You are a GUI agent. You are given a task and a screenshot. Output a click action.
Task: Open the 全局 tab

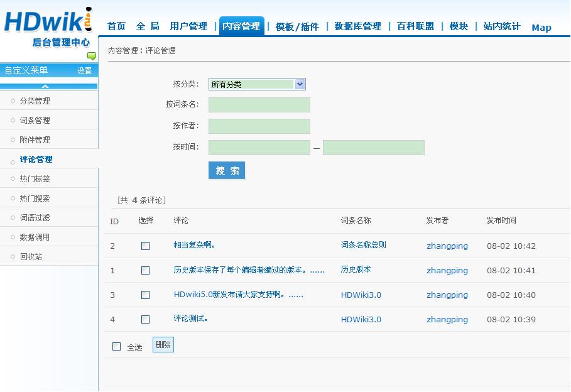(x=148, y=26)
